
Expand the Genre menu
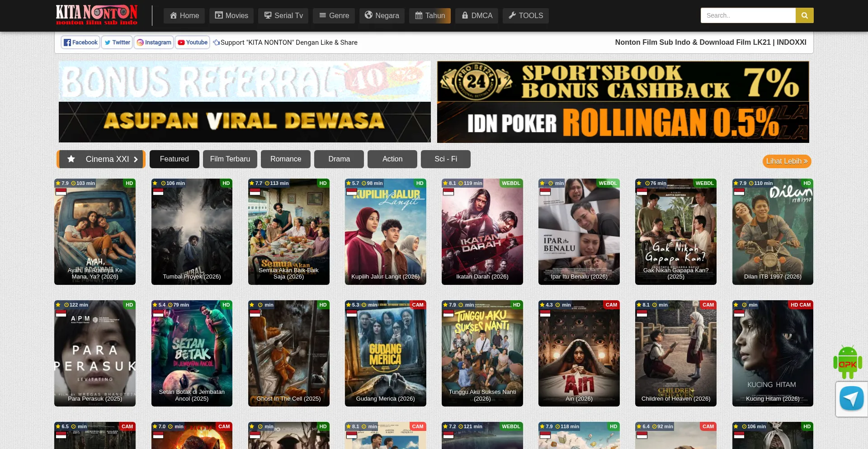[x=334, y=16]
